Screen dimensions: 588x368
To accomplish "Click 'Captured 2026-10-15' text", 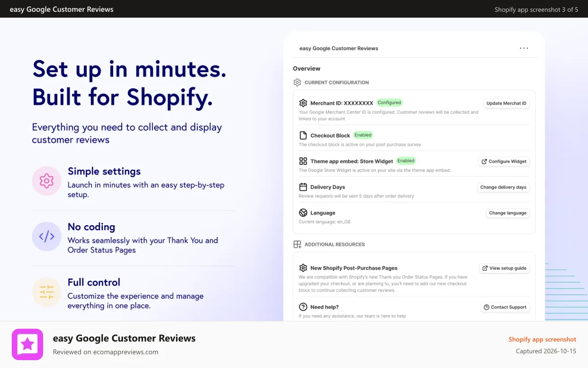I will click(546, 351).
